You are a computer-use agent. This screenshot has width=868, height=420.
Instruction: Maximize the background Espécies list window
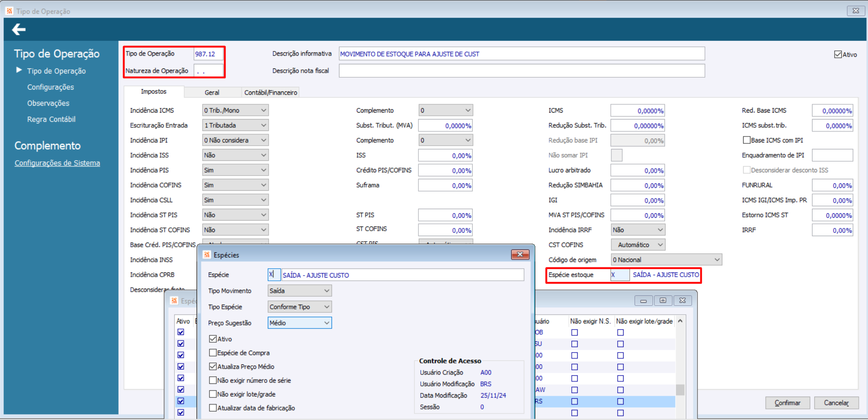(663, 301)
